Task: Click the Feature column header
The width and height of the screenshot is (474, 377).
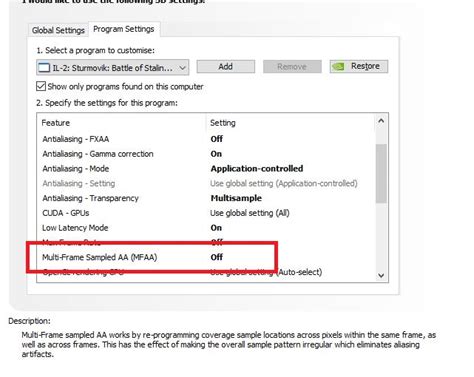Action: [56, 123]
